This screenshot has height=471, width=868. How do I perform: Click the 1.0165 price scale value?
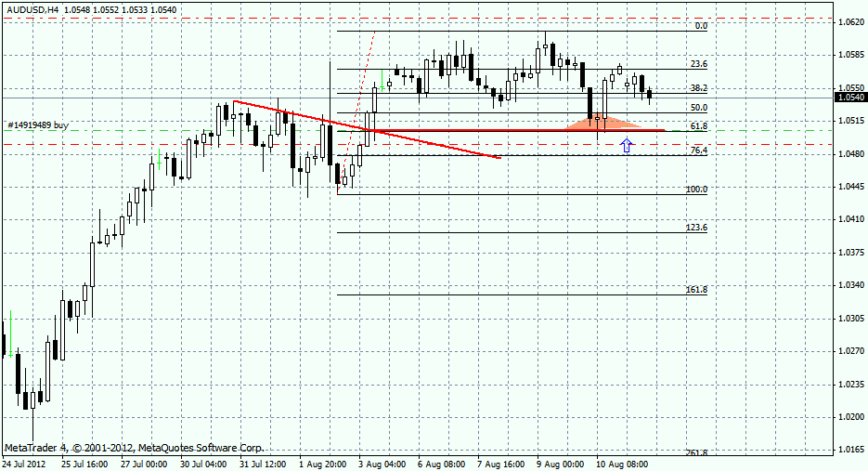[851, 450]
